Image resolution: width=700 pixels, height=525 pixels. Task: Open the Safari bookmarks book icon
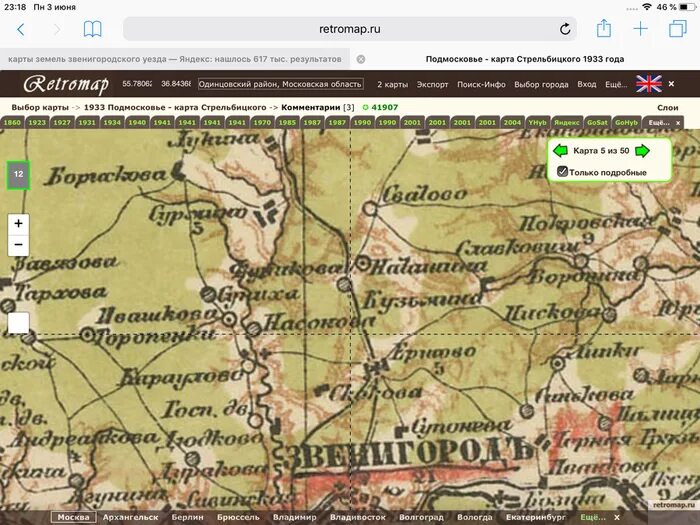(92, 29)
